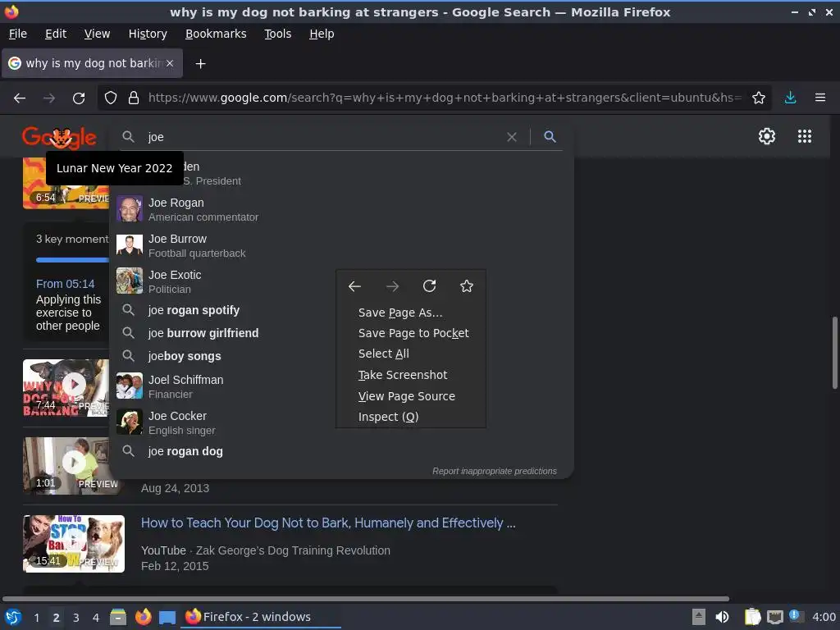Select the Joe Rogan suggestion
This screenshot has height=630, width=840.
pos(340,209)
